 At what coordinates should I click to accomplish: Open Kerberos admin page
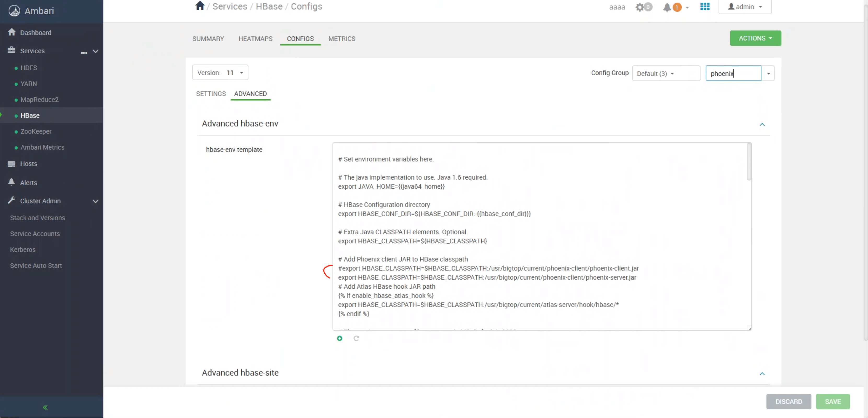click(22, 249)
